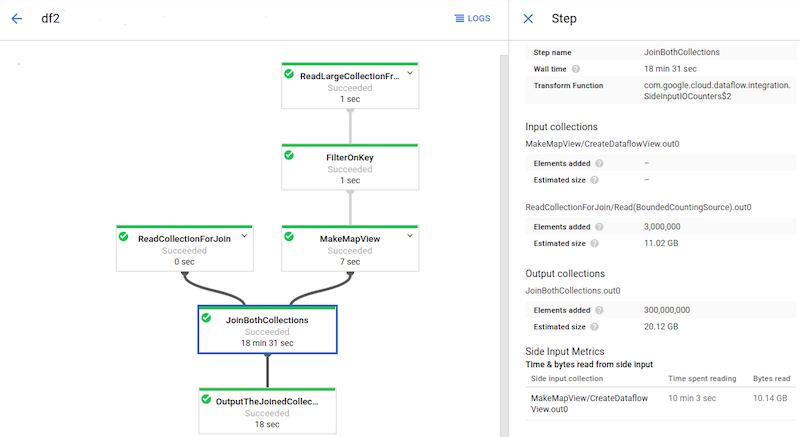800x437 pixels.
Task: Click the green success check on FilterOnKey
Action: pyautogui.click(x=289, y=155)
